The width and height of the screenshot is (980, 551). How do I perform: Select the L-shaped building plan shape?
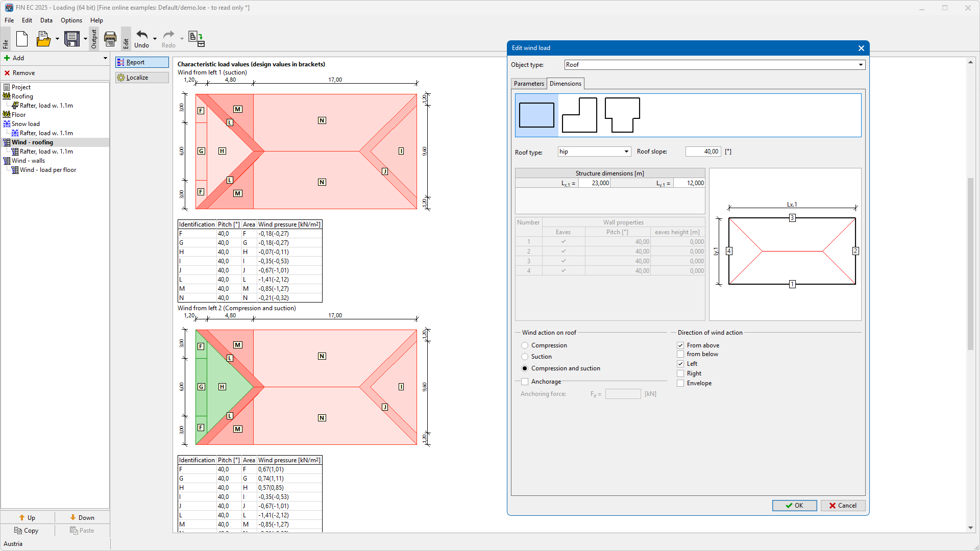point(579,115)
